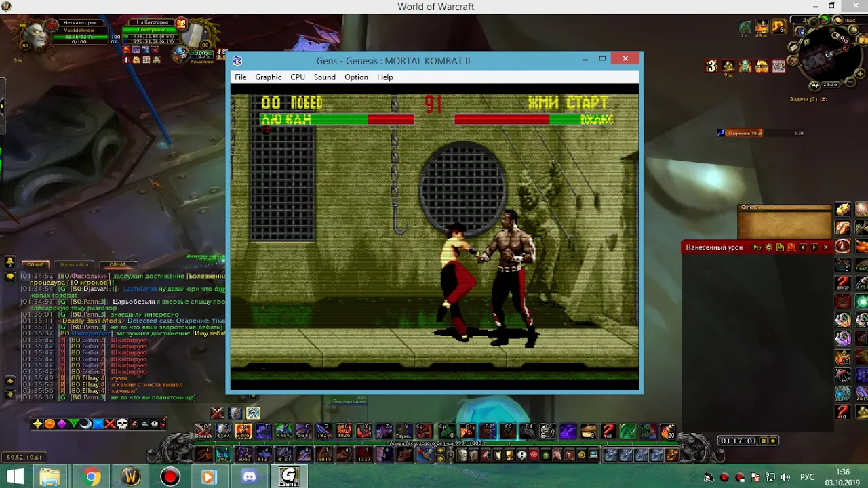Image resolution: width=868 pixels, height=488 pixels.
Task: Open damage meter settings gear
Action: 768,247
